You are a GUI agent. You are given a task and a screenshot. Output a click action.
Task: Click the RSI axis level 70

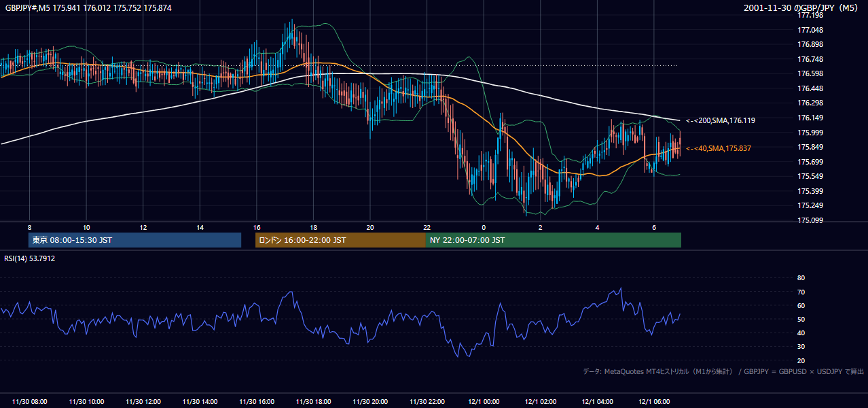(x=801, y=292)
